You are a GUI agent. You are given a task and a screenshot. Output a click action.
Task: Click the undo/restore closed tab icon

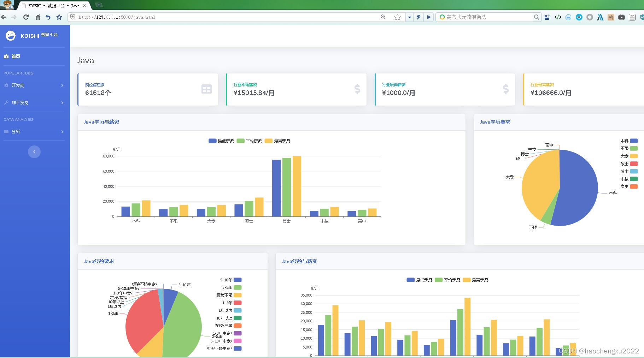48,17
